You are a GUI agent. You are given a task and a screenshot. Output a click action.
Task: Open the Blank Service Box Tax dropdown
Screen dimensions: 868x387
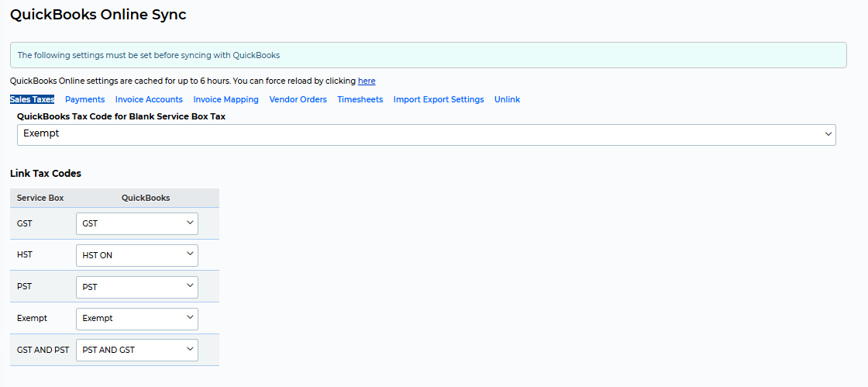pos(426,134)
